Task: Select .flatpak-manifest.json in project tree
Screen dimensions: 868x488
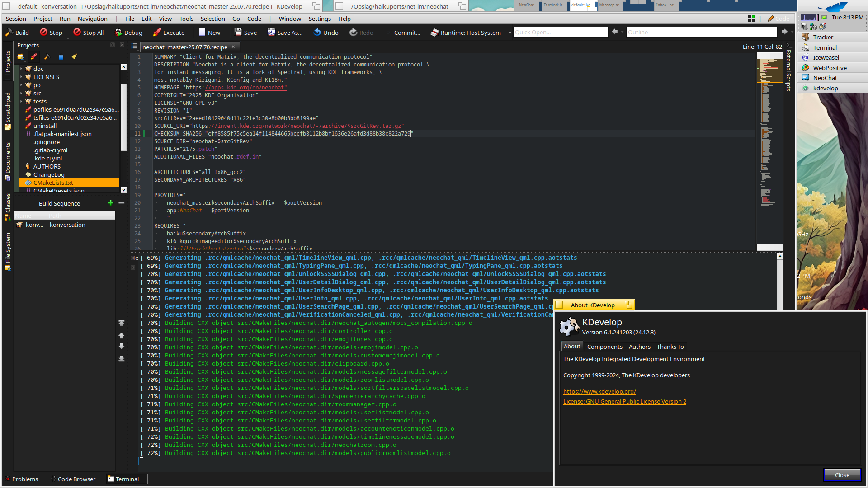Action: coord(62,134)
